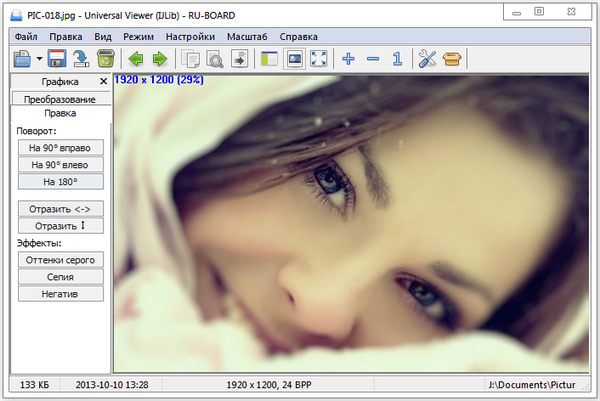
Task: Reset zoom with the blue 1 icon
Action: pyautogui.click(x=397, y=59)
